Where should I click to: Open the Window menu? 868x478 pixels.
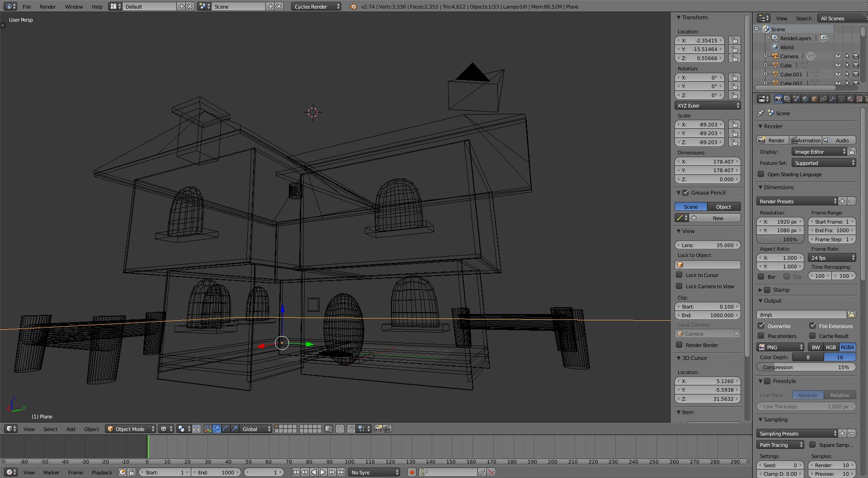pos(74,6)
